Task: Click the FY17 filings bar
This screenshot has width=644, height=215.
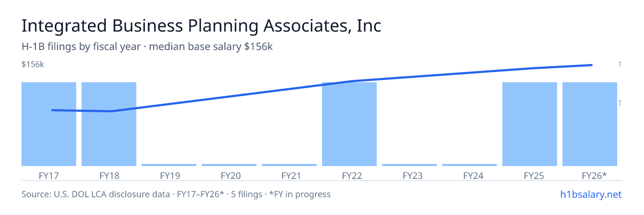Action: [x=49, y=124]
